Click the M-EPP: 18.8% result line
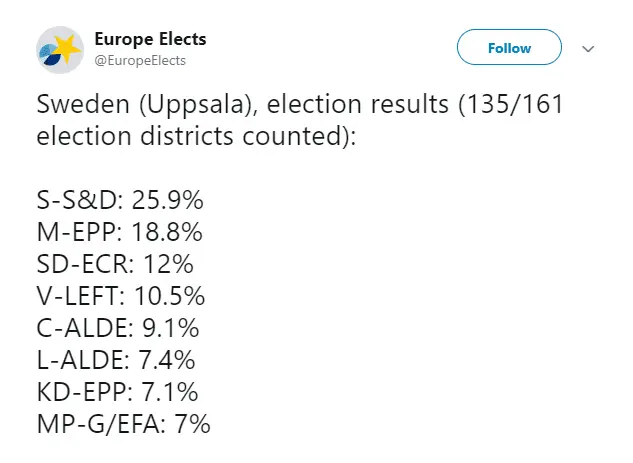 click(x=119, y=231)
